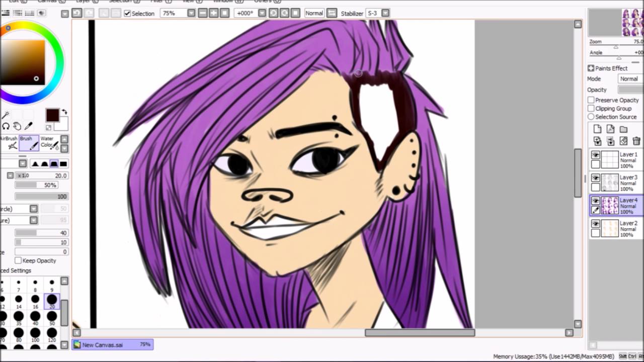Pick the softest brush edge shape
Screen dimensions: 644x362
(35, 163)
